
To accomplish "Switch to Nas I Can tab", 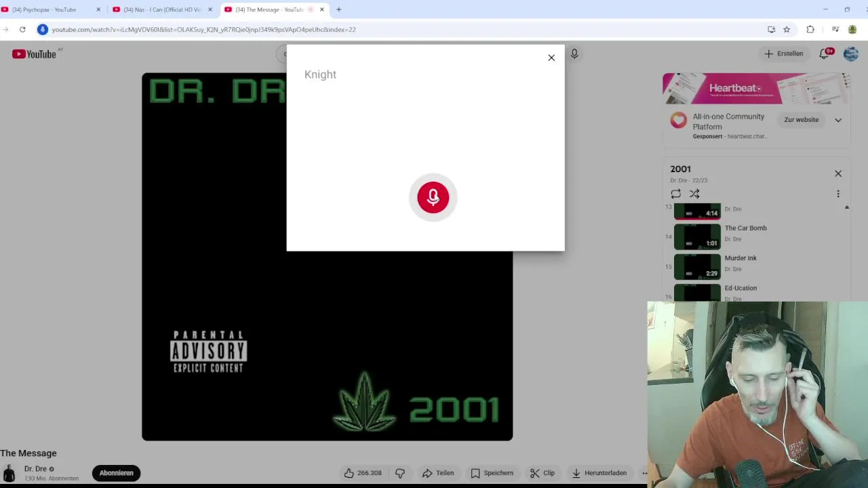I will 163,9.
